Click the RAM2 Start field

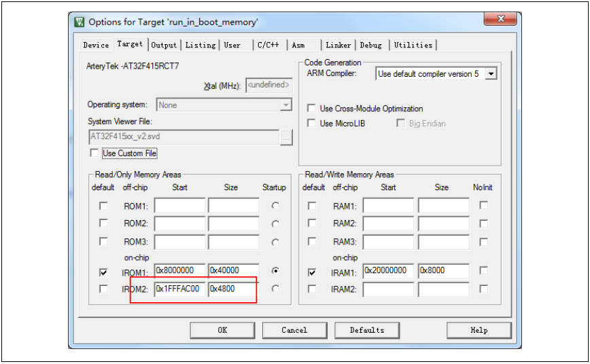click(388, 223)
